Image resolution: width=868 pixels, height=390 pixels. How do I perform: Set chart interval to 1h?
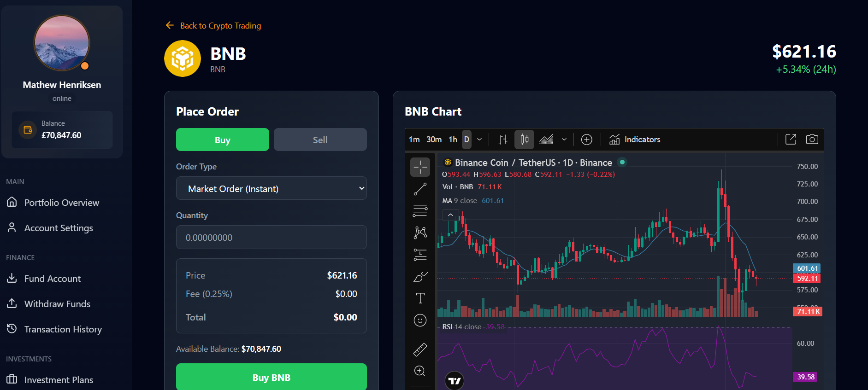[453, 140]
